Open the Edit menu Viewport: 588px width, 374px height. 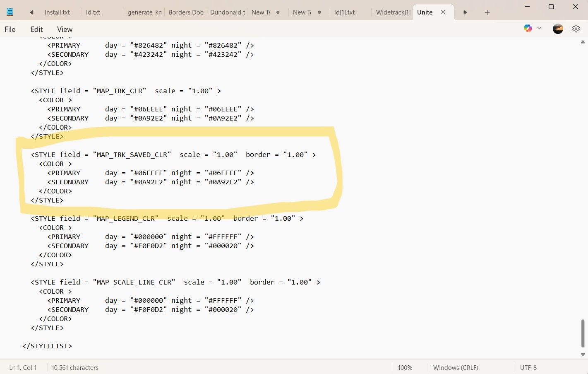tap(36, 29)
